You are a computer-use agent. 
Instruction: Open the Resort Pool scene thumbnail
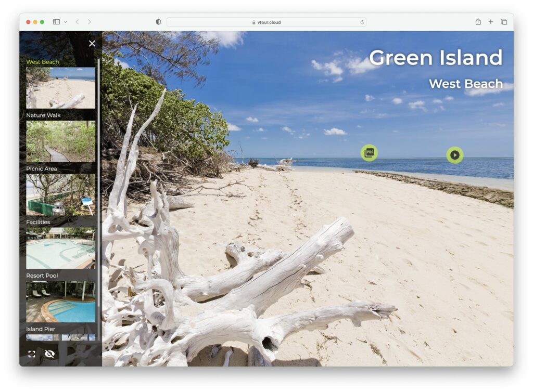point(61,302)
